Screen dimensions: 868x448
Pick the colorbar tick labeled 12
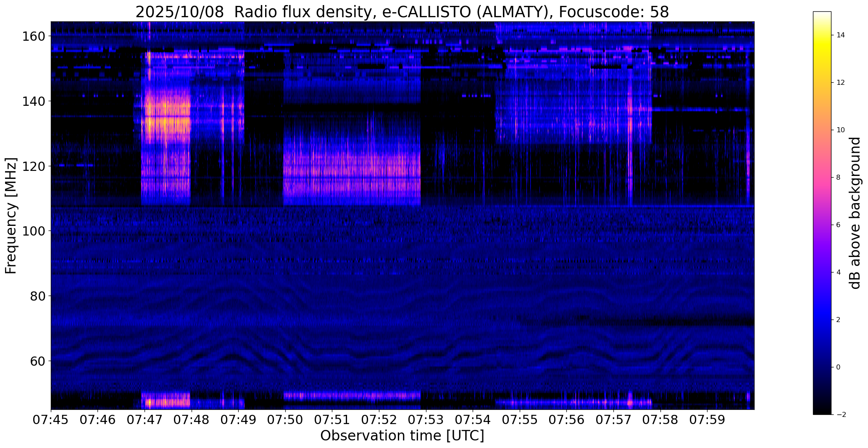pos(840,83)
